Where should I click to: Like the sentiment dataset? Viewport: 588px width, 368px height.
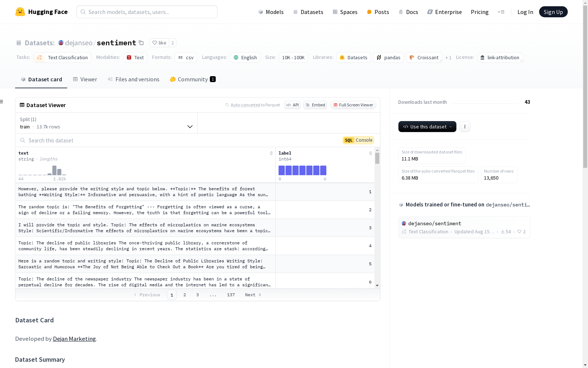(x=159, y=43)
